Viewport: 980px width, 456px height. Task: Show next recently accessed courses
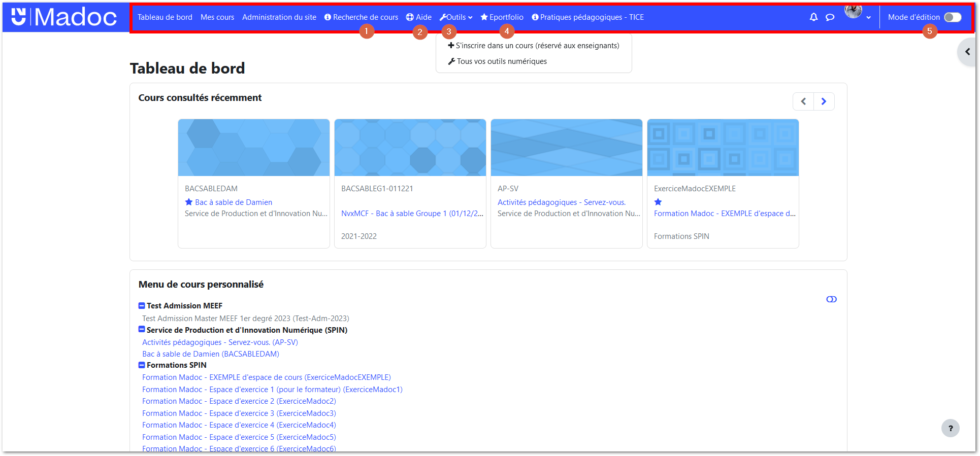[824, 101]
